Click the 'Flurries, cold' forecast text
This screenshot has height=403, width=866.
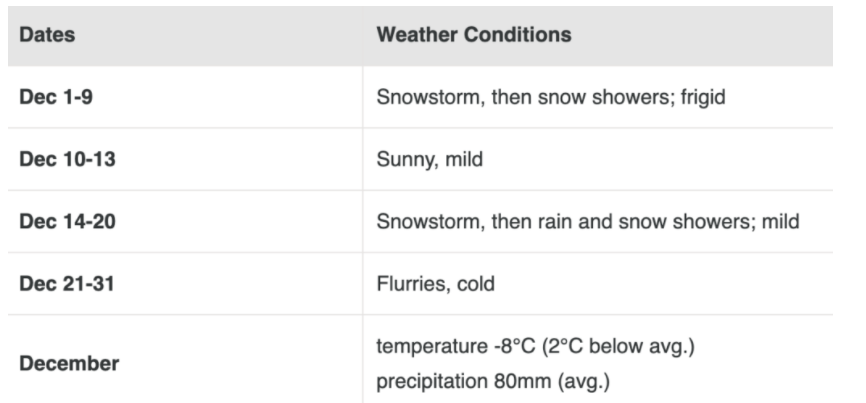coord(436,284)
